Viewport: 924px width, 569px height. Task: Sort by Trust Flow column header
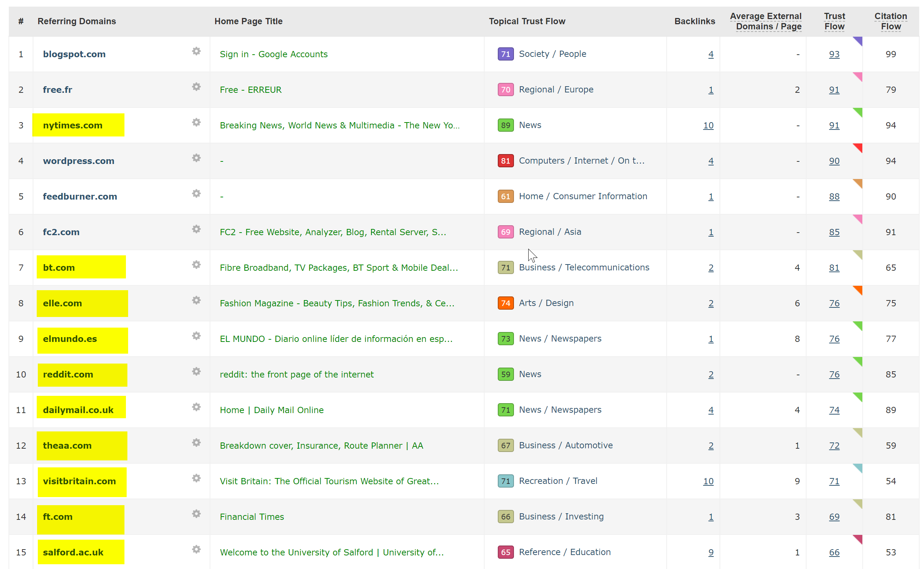pyautogui.click(x=834, y=21)
